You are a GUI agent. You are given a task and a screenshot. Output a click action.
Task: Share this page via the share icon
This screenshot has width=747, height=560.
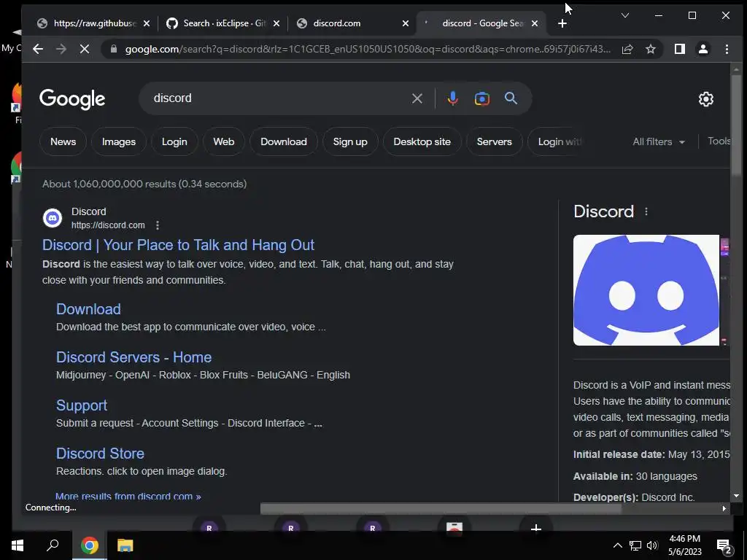pos(627,49)
